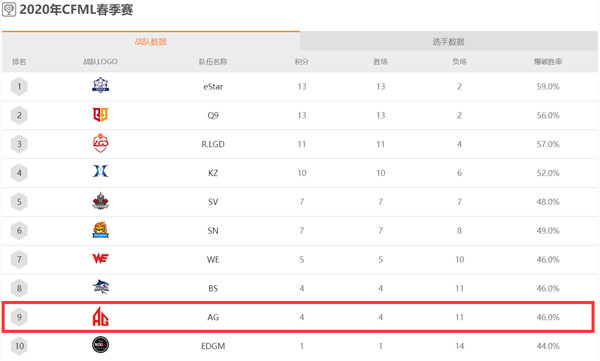The height and width of the screenshot is (361, 600).
Task: Click the Q9 team logo
Action: (101, 114)
